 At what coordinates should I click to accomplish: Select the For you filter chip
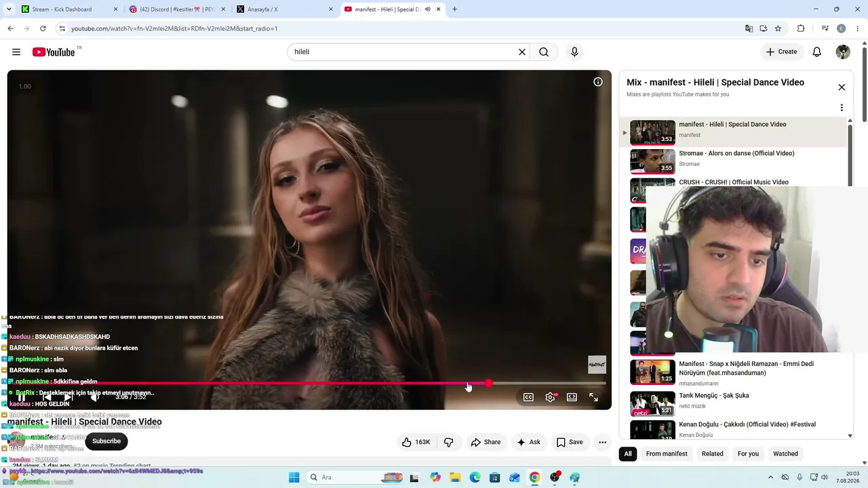pyautogui.click(x=748, y=454)
